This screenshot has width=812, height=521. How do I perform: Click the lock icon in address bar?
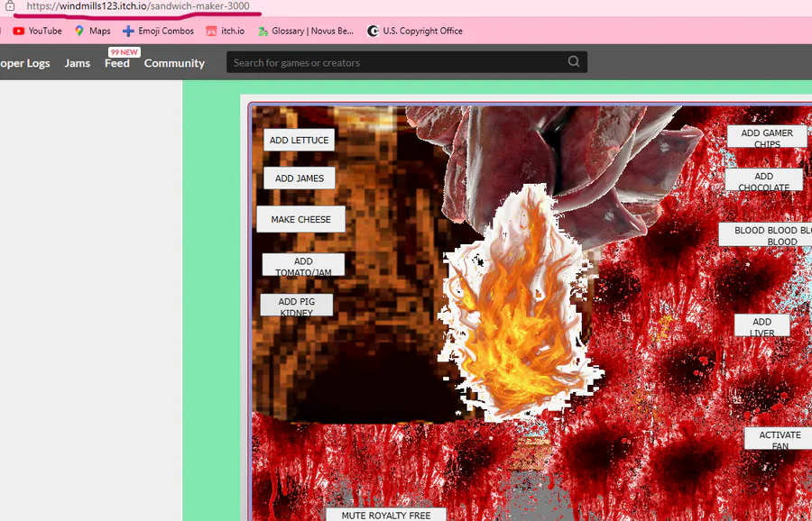10,6
